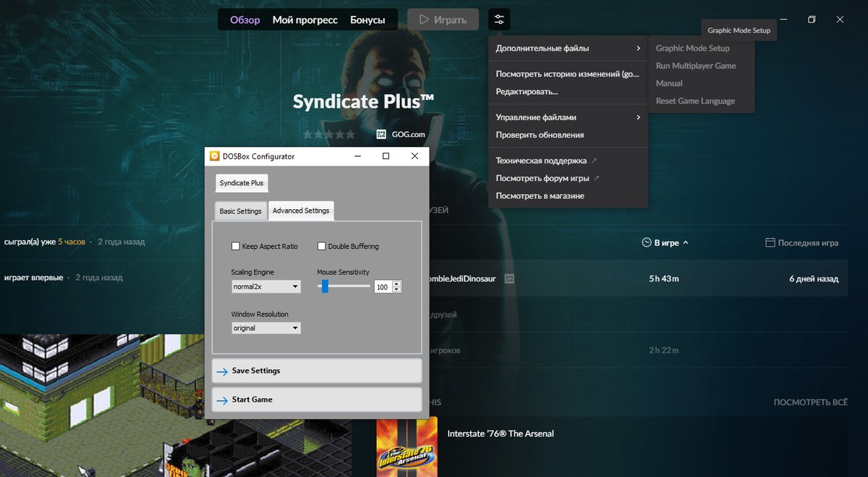The image size is (868, 477).
Task: Click the Mouse Sensitivity value field
Action: 383,287
